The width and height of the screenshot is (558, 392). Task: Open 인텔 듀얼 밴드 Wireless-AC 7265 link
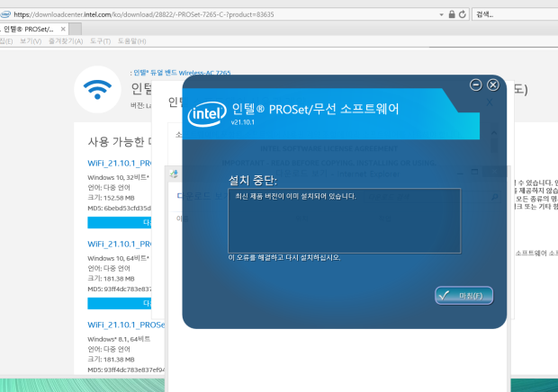182,73
